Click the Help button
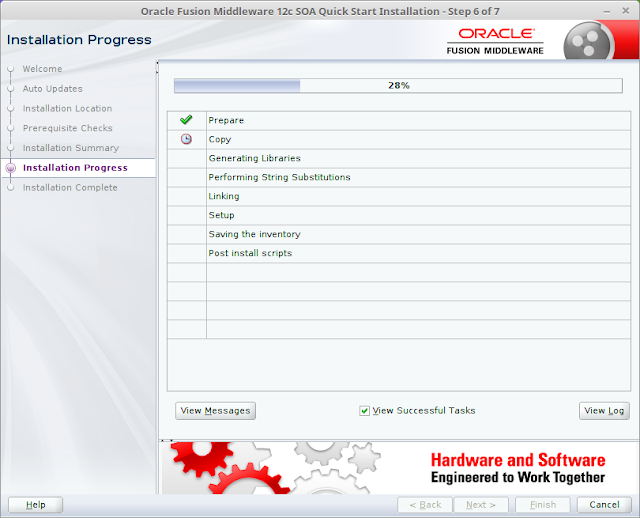 point(36,505)
